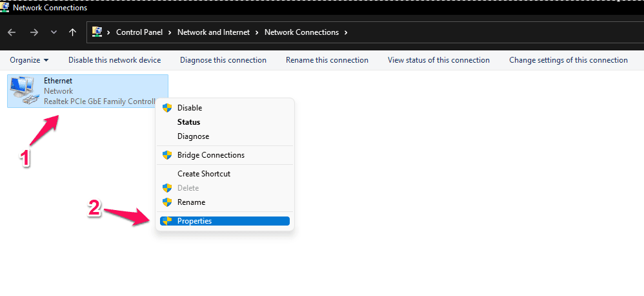Click Diagnose this connection button
The image size is (644, 296).
pos(223,60)
